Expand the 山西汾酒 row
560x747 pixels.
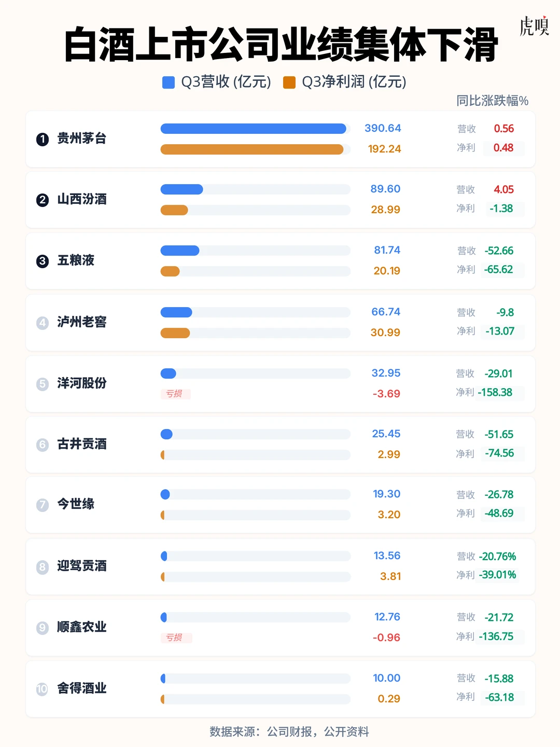pyautogui.click(x=280, y=200)
